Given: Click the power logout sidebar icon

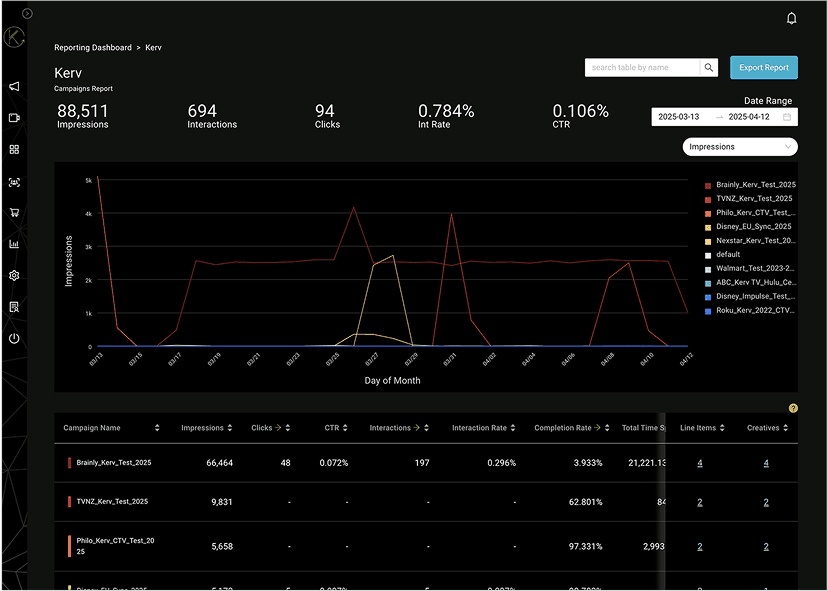Looking at the screenshot, I should coord(14,338).
